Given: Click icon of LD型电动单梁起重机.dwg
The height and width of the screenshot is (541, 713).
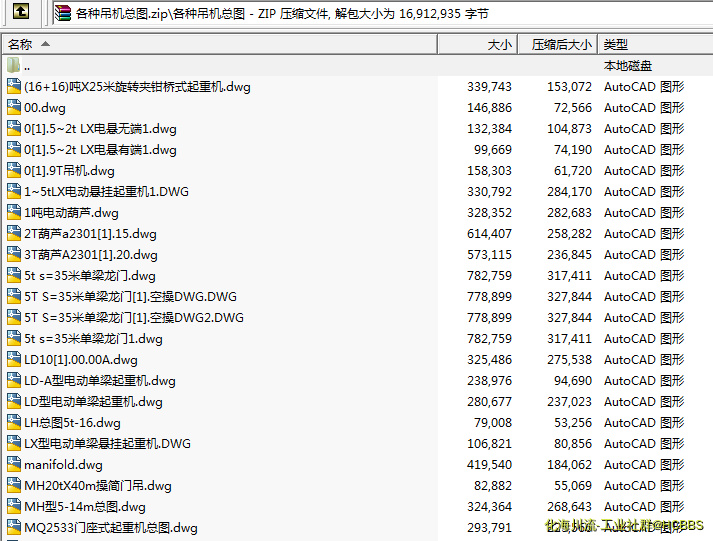Looking at the screenshot, I should pyautogui.click(x=14, y=401).
